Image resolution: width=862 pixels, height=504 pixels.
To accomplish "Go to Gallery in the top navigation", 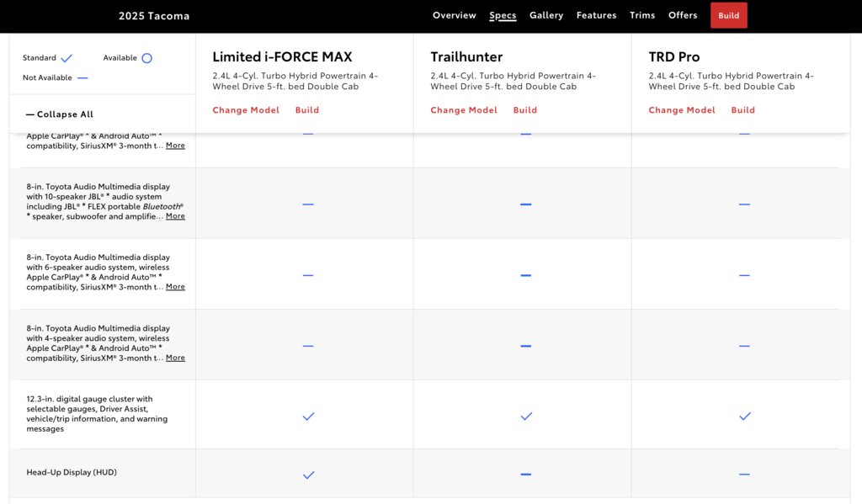I will 545,15.
